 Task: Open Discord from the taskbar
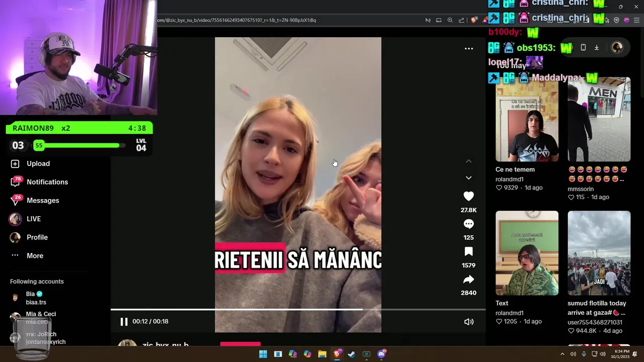[x=381, y=354]
